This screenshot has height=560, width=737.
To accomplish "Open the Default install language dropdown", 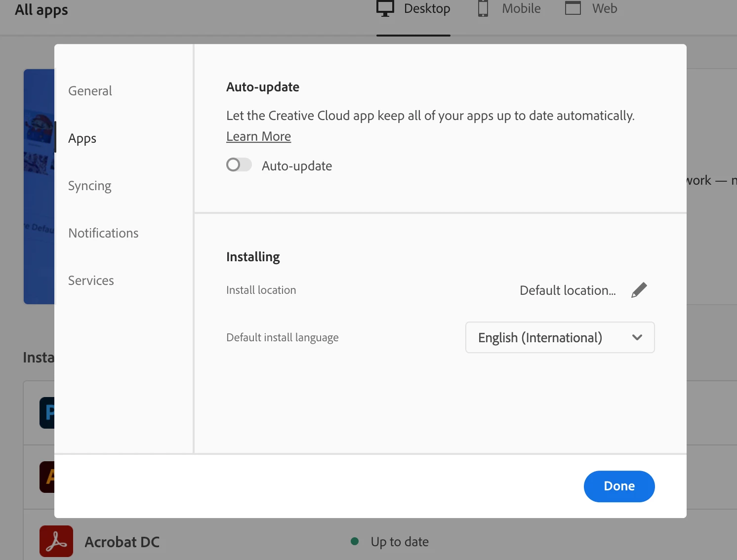I will tap(560, 337).
